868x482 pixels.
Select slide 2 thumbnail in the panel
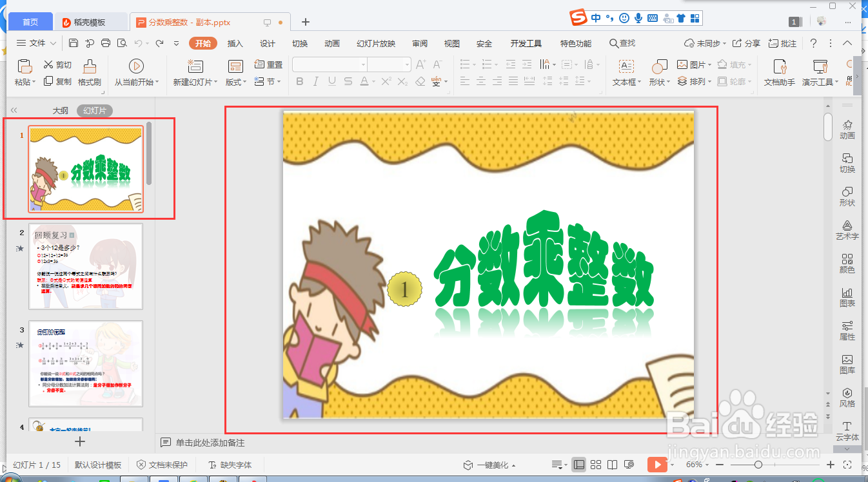click(86, 265)
